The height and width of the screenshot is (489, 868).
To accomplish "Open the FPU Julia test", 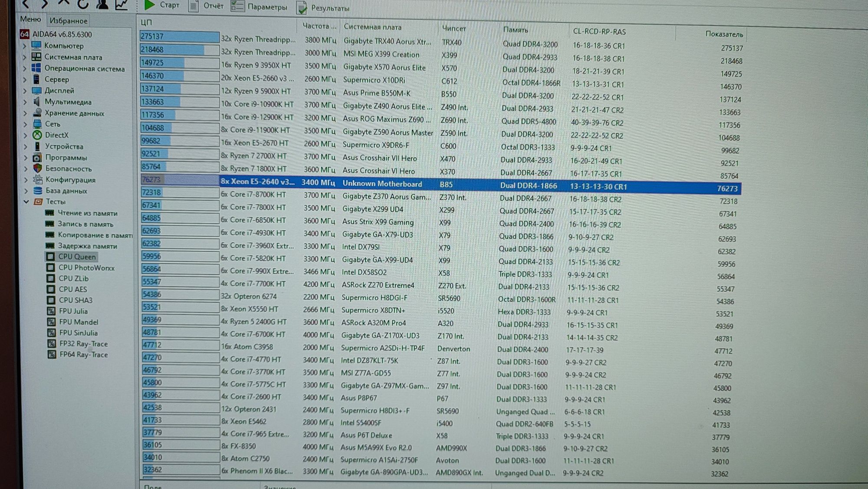I will [x=73, y=311].
